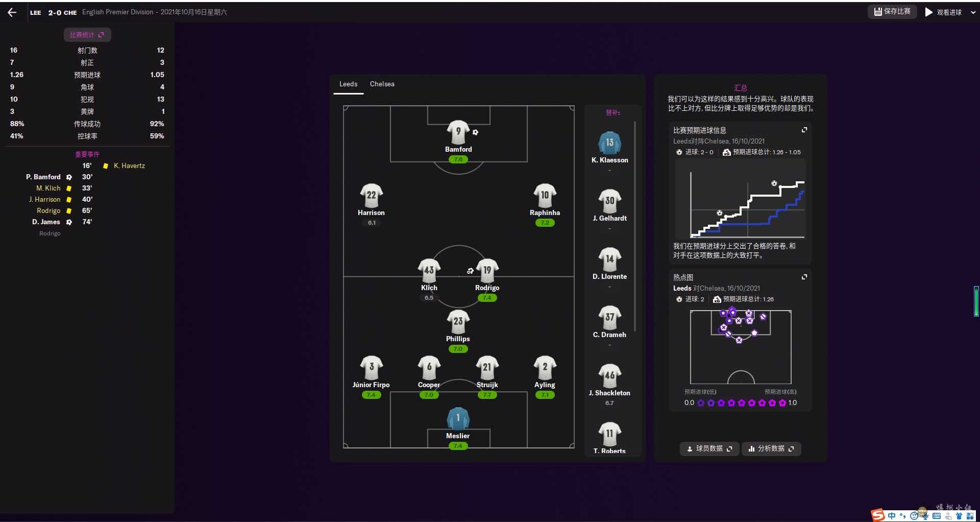Open the dropdown arrow beside 观看进球
The width and height of the screenshot is (980, 522).
973,12
